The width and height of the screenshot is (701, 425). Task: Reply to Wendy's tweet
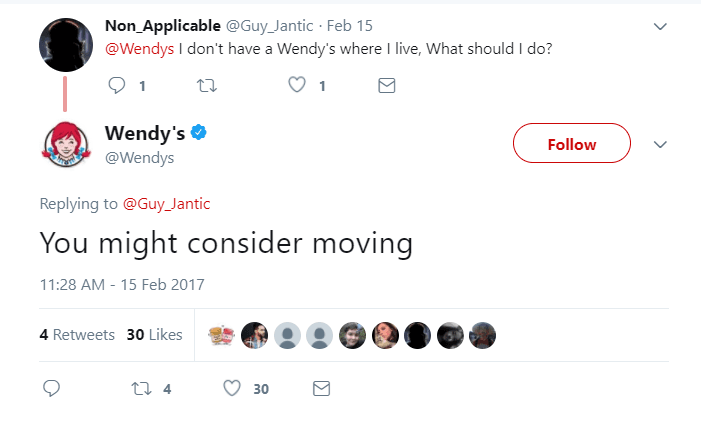[54, 388]
